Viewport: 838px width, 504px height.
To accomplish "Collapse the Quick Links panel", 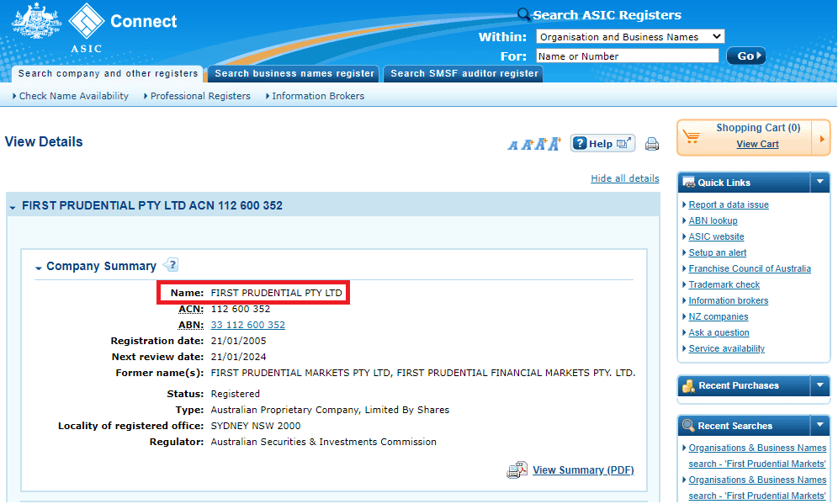I will click(819, 183).
